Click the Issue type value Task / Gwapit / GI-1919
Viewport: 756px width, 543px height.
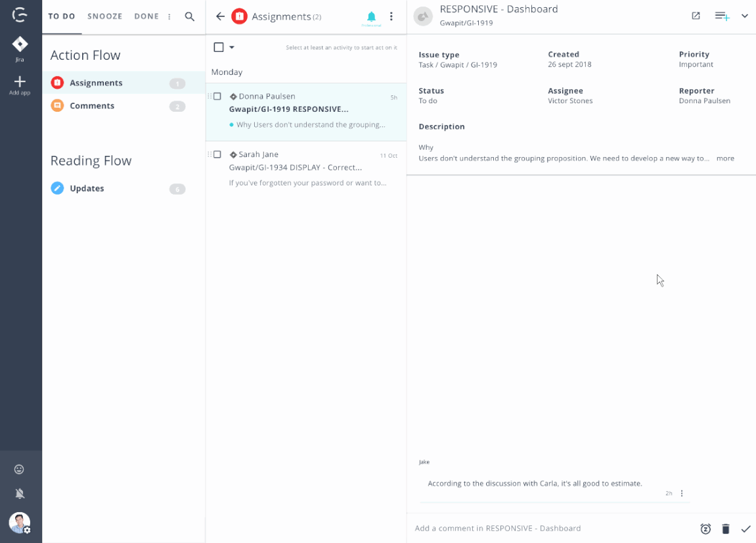[x=458, y=64]
